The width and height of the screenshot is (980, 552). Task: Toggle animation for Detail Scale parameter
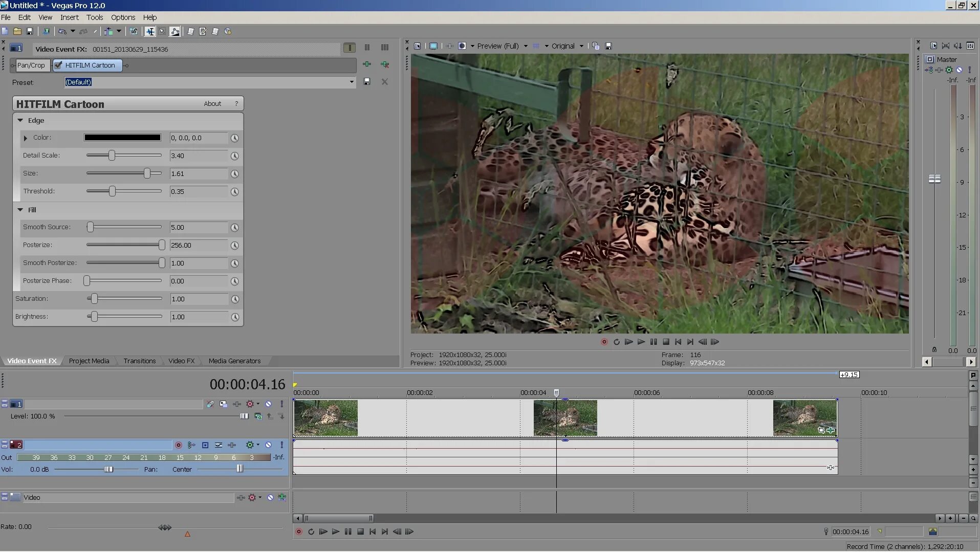pos(234,156)
